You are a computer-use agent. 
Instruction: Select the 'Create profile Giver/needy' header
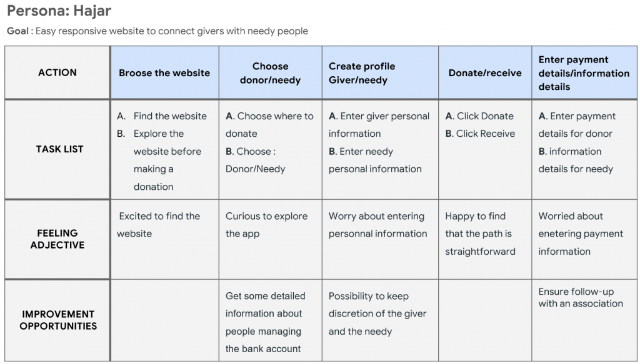click(380, 72)
